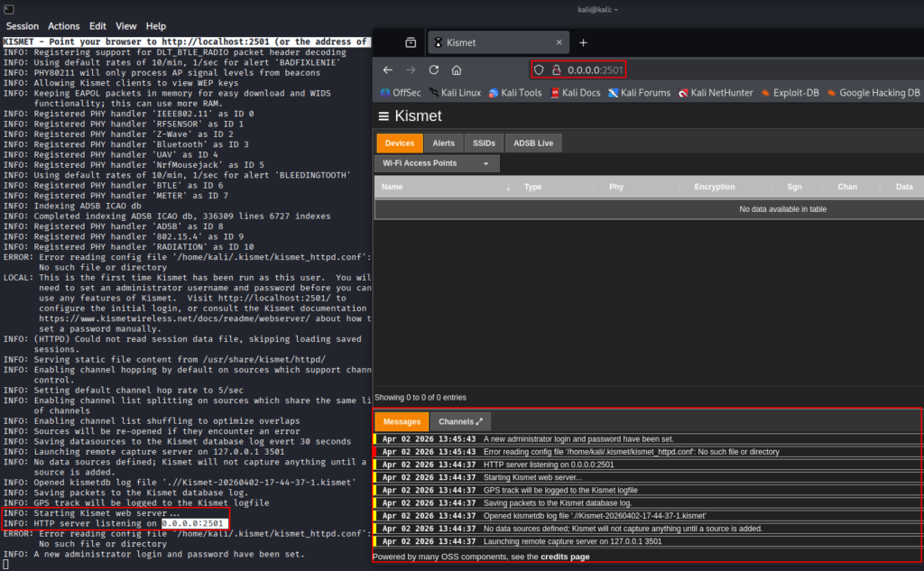924x571 pixels.
Task: Open the terminal Actions menu
Action: pos(63,26)
